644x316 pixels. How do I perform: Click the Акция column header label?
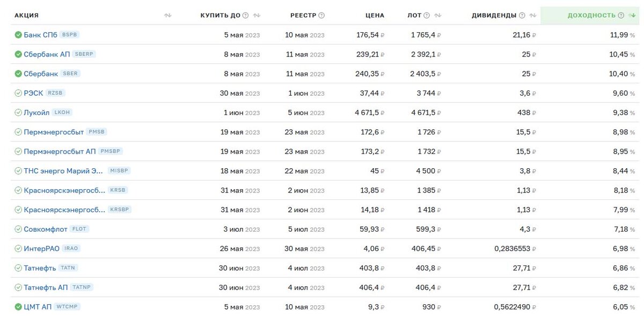tap(26, 16)
